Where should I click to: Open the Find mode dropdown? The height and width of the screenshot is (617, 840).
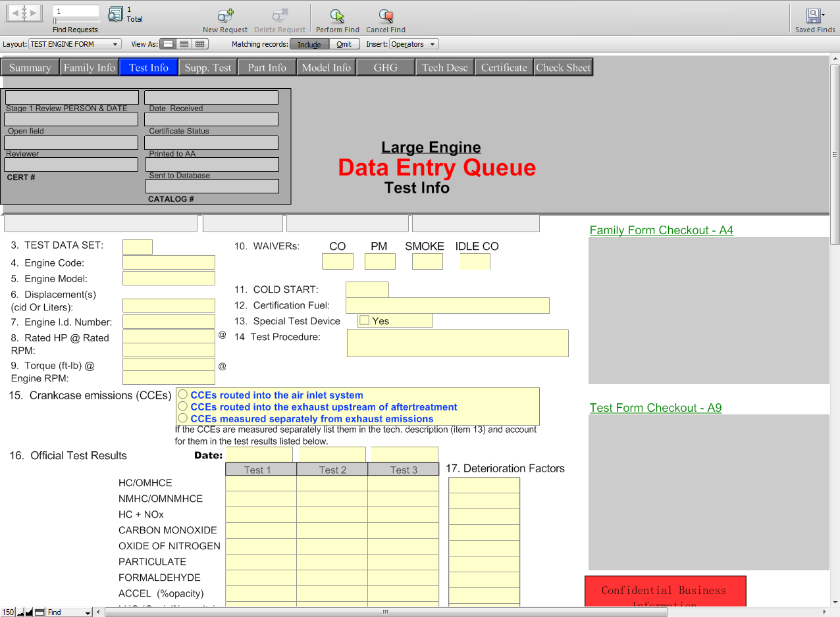click(69, 612)
